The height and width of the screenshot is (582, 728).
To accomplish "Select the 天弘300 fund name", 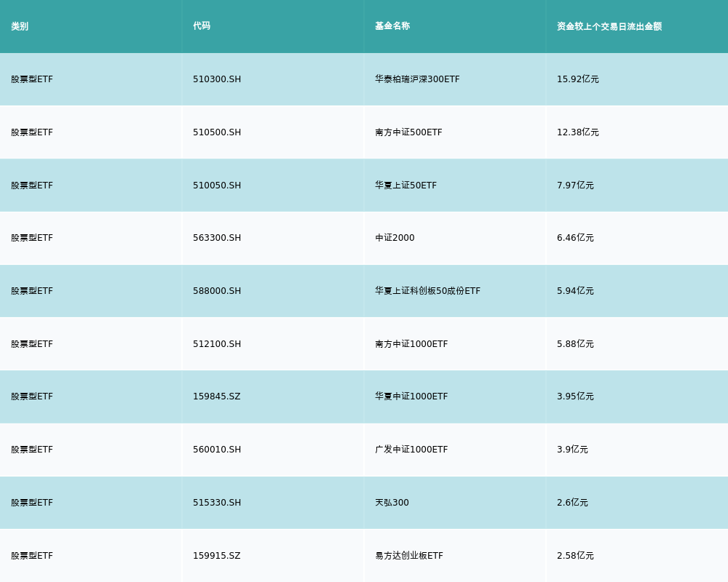I will [392, 503].
